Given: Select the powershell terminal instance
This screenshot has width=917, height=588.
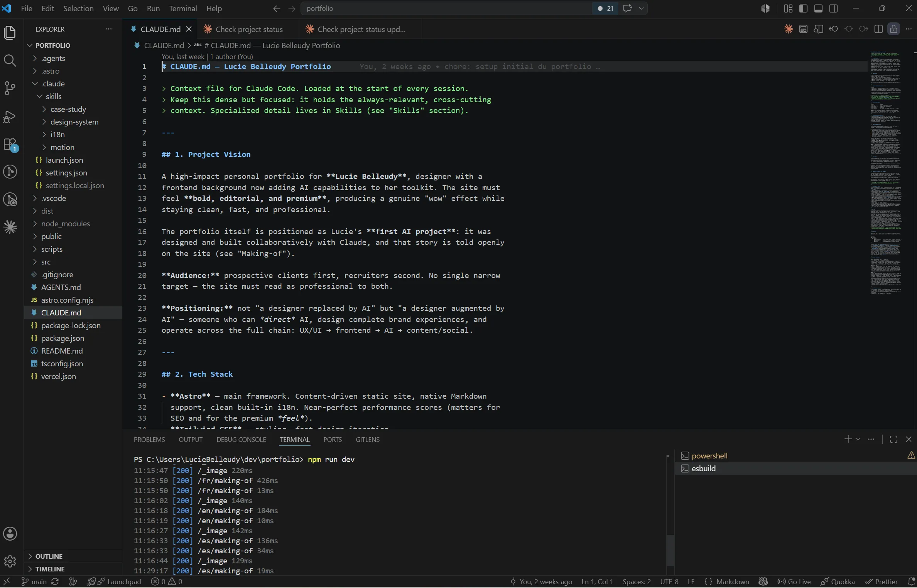Looking at the screenshot, I should 795,456.
